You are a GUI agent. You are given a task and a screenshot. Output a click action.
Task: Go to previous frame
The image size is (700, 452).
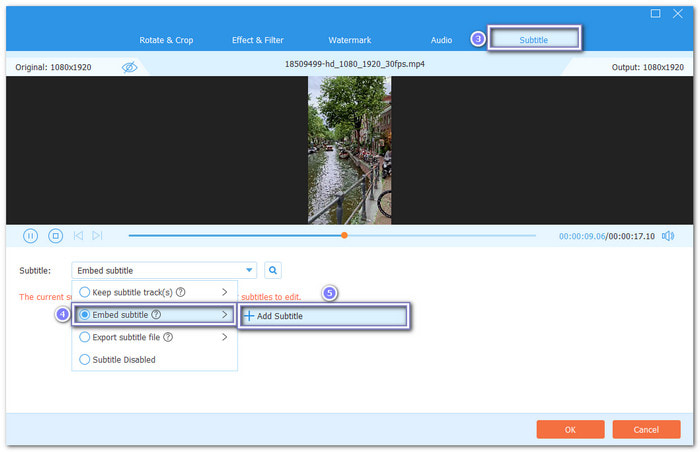[x=78, y=235]
